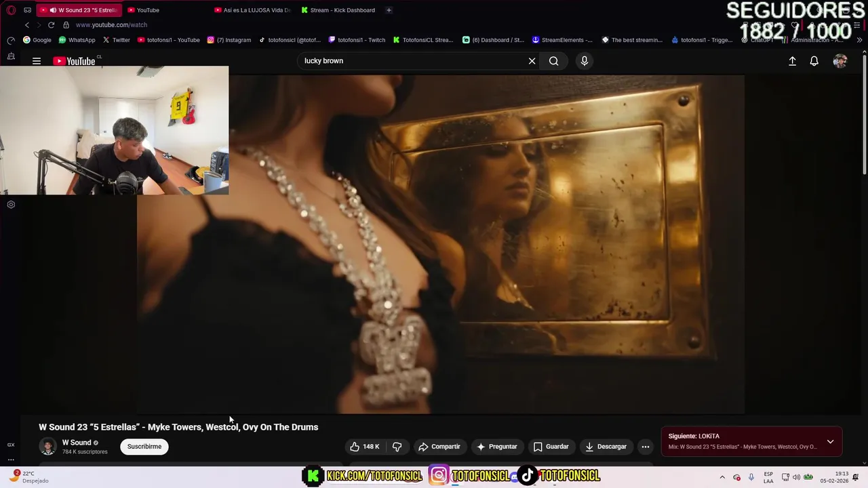Like the video with 148 K likes
The height and width of the screenshot is (488, 868).
(x=364, y=447)
